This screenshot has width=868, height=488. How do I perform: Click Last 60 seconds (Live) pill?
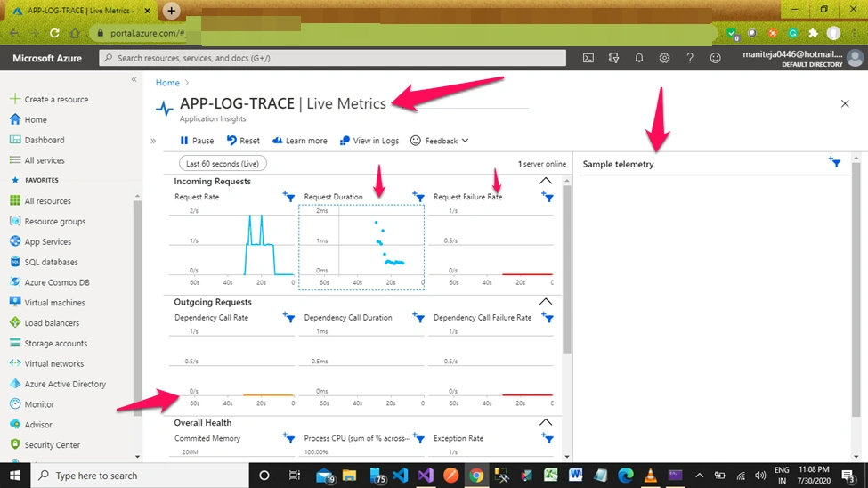click(223, 163)
